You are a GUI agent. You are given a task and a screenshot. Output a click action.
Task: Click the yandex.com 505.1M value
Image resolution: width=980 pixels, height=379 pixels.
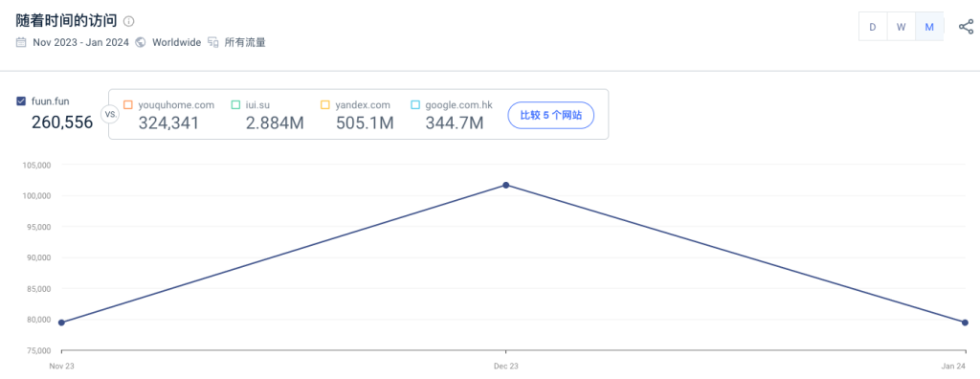(365, 123)
